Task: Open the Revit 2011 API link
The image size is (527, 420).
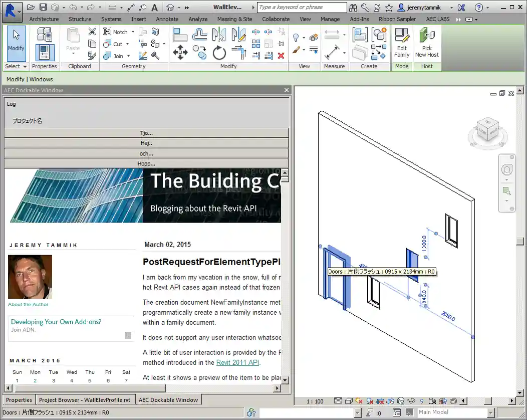Action: tap(237, 362)
